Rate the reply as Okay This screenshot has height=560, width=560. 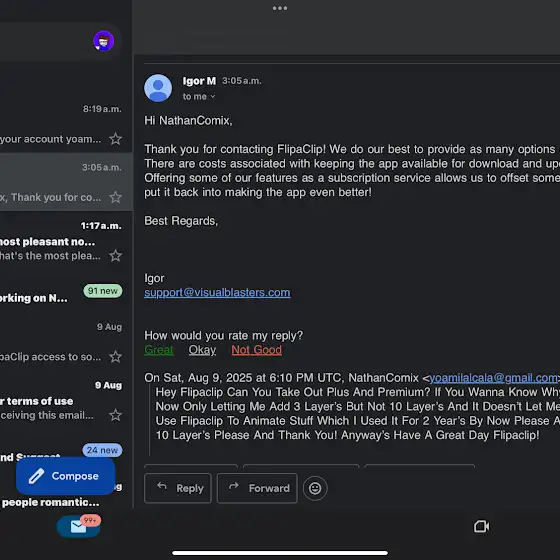tap(202, 350)
